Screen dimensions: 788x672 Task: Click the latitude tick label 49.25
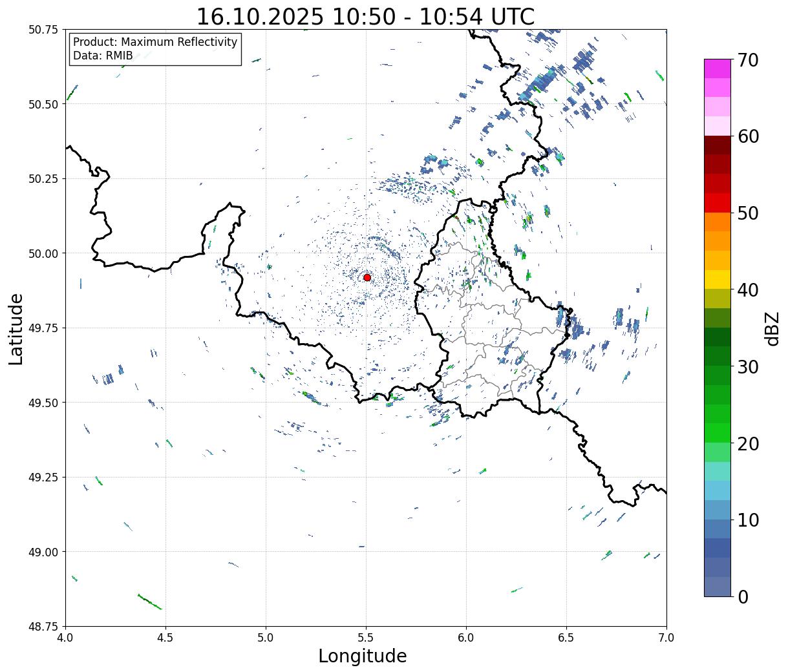click(43, 478)
